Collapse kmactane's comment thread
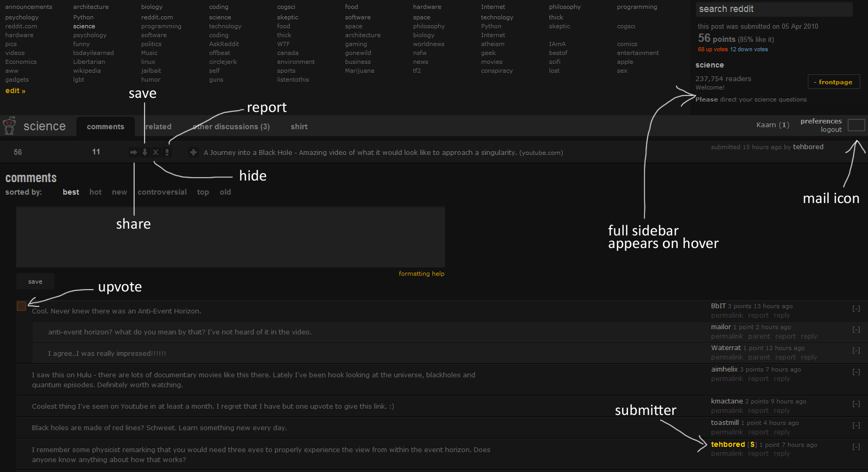 click(x=856, y=403)
